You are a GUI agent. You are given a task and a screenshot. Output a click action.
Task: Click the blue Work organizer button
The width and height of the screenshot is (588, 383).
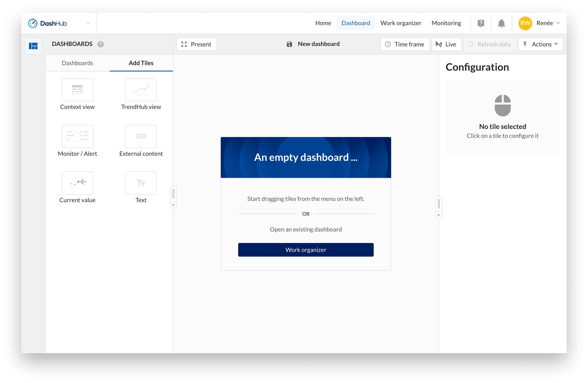(x=306, y=250)
